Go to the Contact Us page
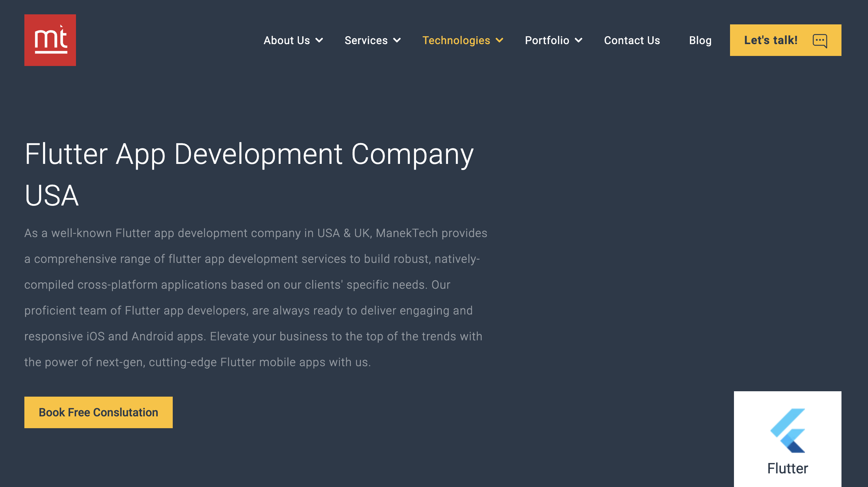Viewport: 868px width, 487px height. coord(632,40)
